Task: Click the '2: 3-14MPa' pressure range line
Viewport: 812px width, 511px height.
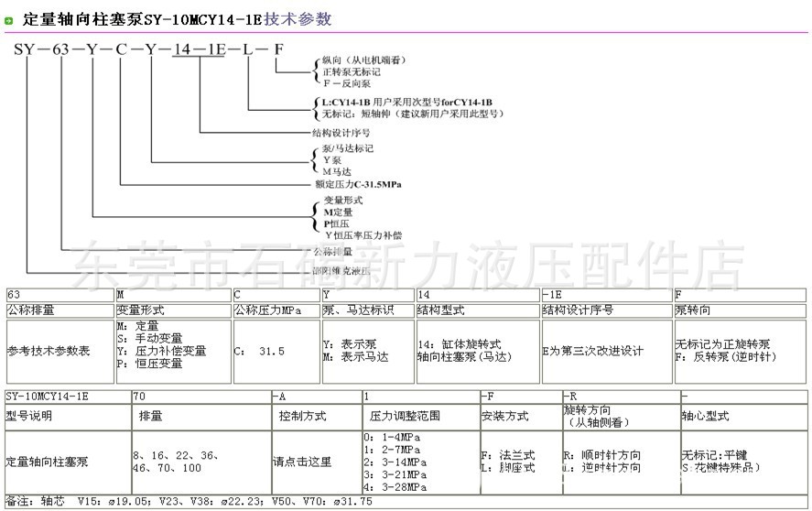Action: [x=395, y=462]
